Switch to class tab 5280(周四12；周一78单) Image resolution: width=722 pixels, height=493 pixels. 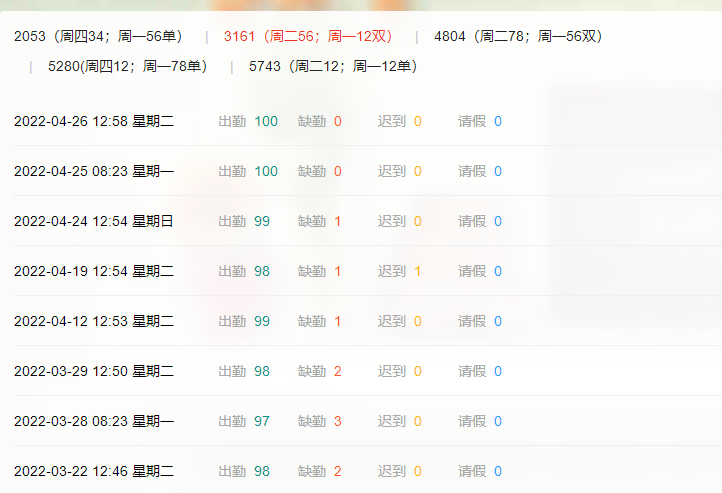127,67
